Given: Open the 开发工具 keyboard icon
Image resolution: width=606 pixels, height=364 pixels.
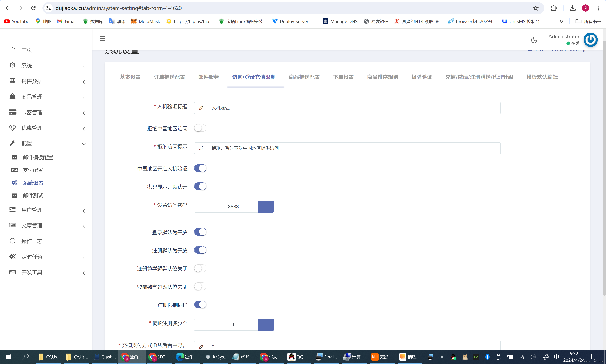Looking at the screenshot, I should point(12,272).
